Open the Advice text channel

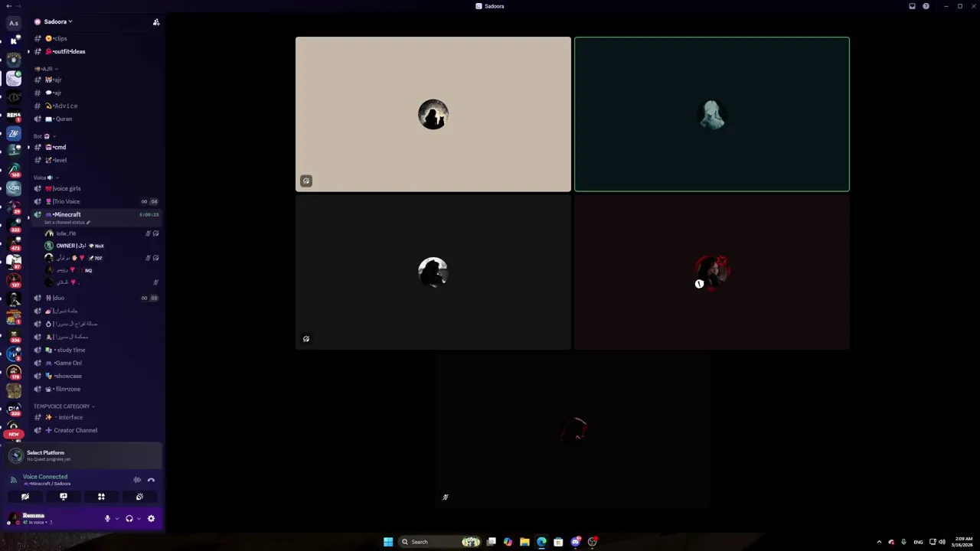click(96, 106)
